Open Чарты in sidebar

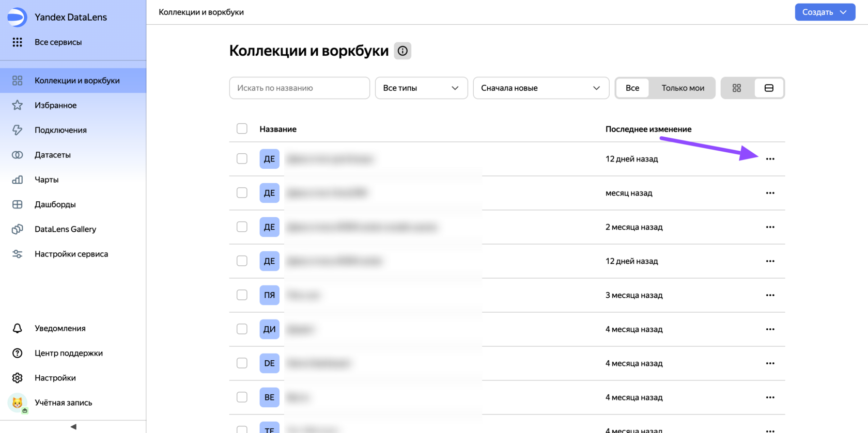click(x=73, y=180)
